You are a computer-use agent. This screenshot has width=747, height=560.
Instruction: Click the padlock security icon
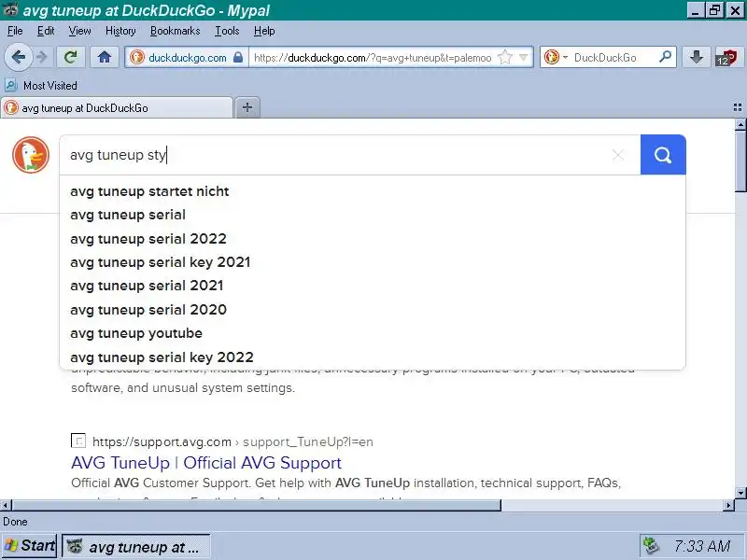click(x=238, y=58)
